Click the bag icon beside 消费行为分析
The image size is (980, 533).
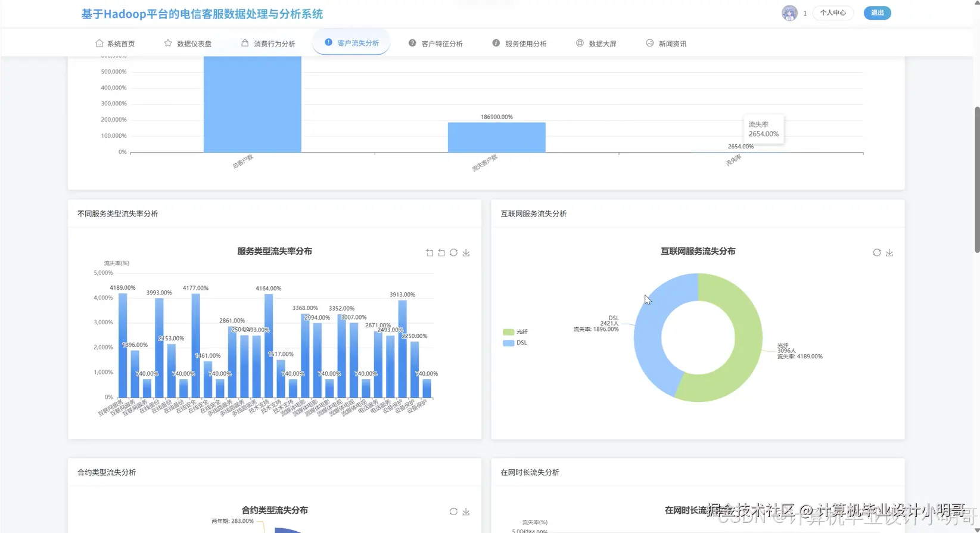(245, 43)
